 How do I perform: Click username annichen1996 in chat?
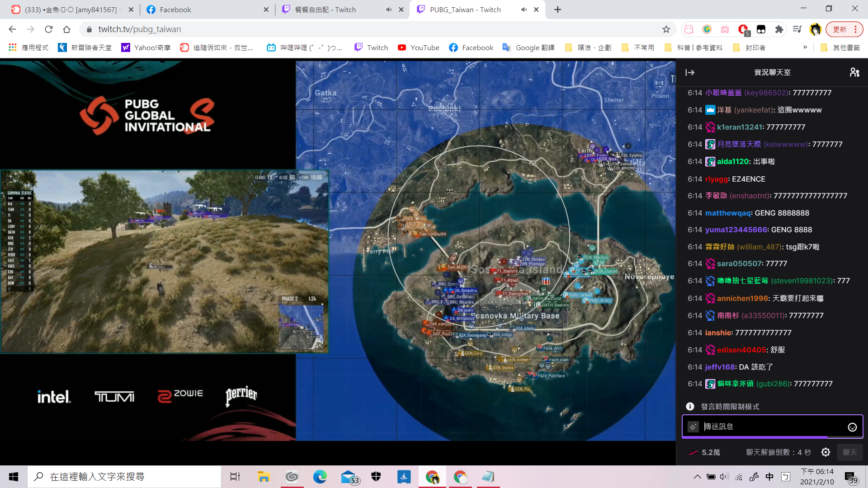743,298
